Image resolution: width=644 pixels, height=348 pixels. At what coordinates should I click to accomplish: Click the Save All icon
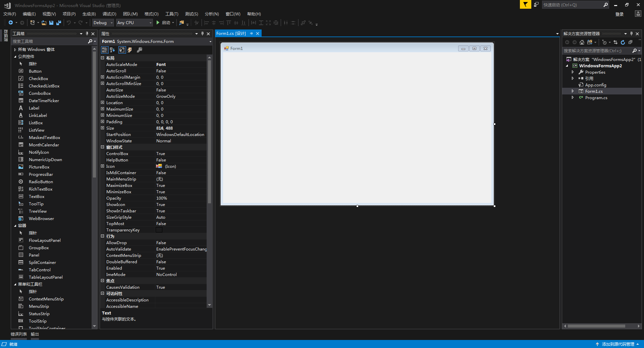[58, 22]
